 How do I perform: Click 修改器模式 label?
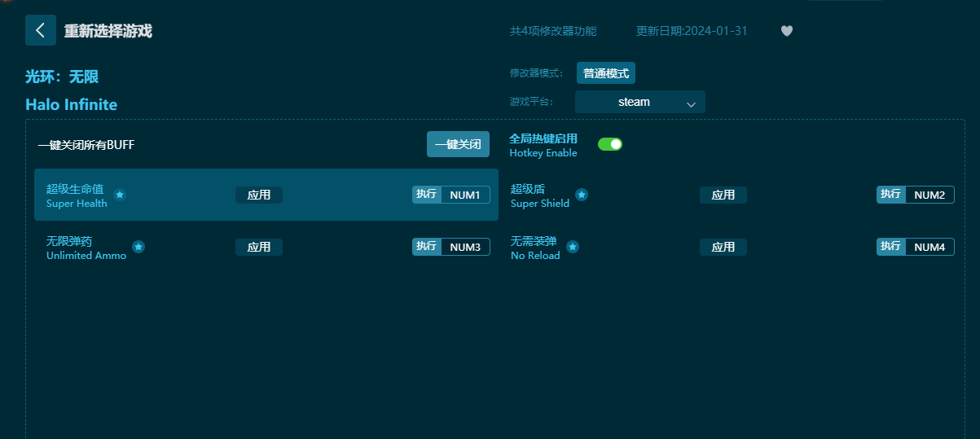(x=537, y=72)
